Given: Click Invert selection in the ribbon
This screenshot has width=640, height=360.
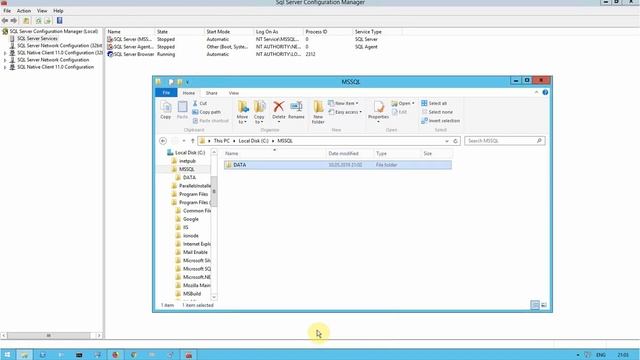Looking at the screenshot, I should pos(440,121).
